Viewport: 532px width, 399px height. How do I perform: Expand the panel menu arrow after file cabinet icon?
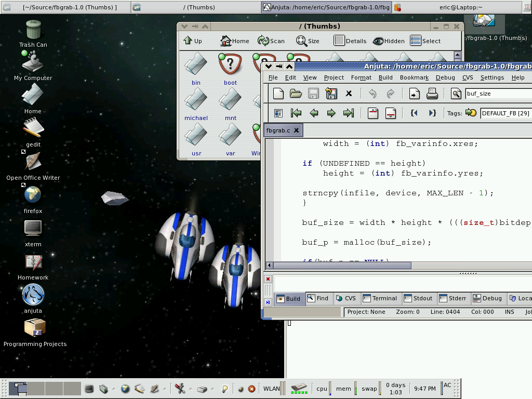(114, 389)
